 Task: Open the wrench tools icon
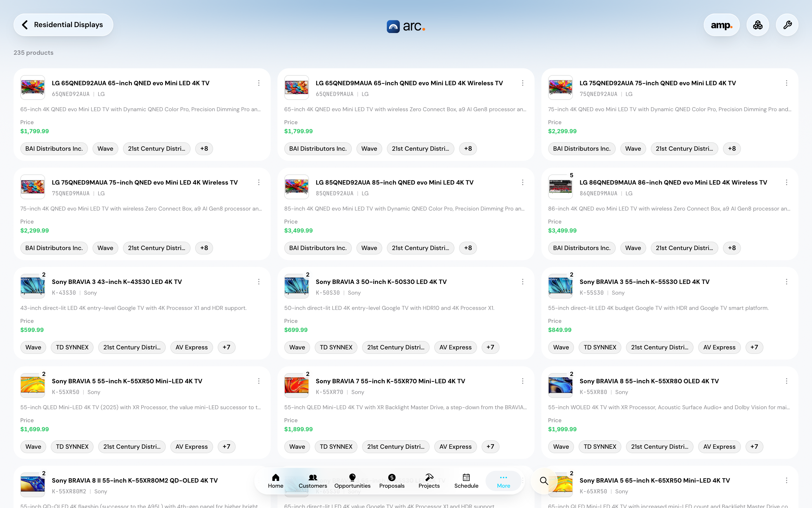(787, 25)
